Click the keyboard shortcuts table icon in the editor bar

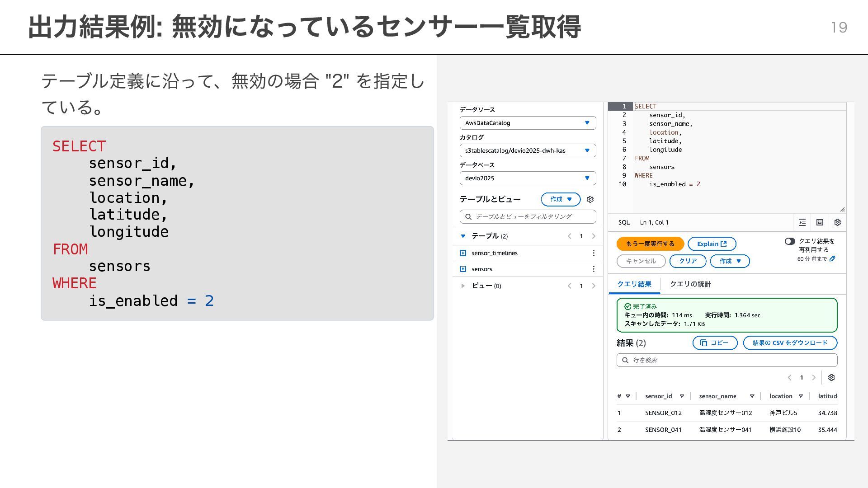click(x=820, y=222)
